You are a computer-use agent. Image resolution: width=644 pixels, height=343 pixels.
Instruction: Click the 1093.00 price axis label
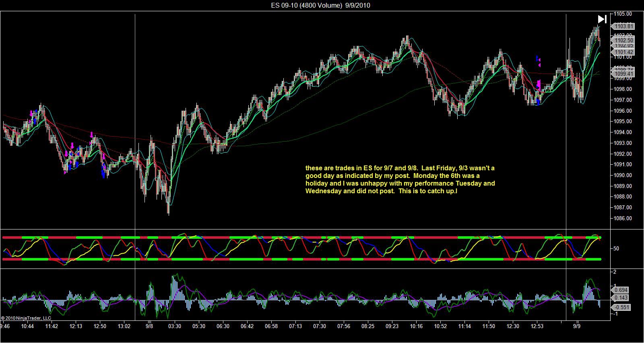[x=623, y=143]
